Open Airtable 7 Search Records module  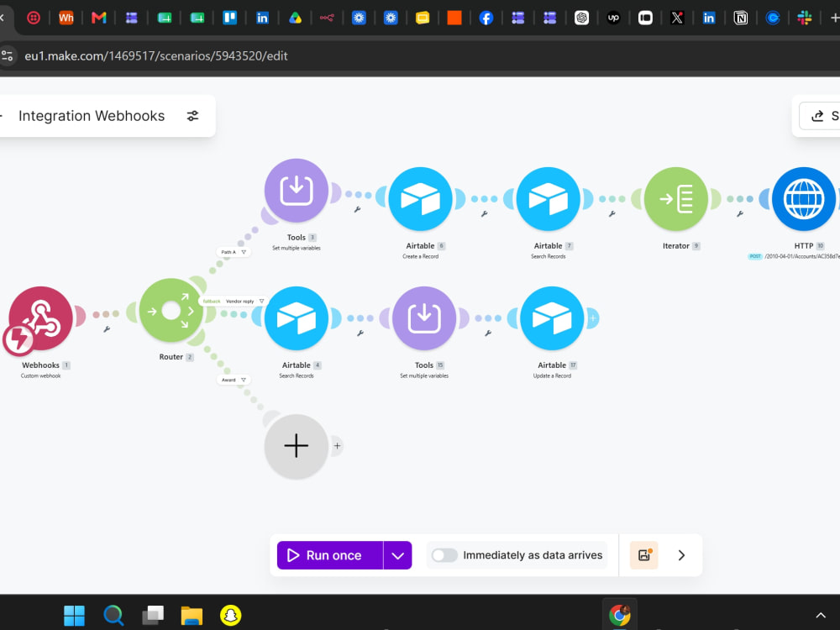coord(548,199)
